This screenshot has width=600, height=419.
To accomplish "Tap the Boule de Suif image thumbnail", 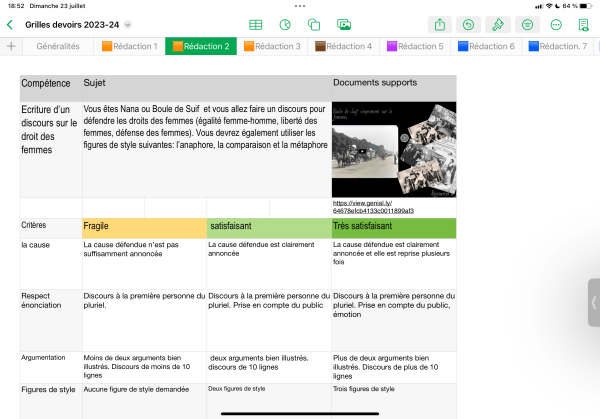I will coord(393,149).
